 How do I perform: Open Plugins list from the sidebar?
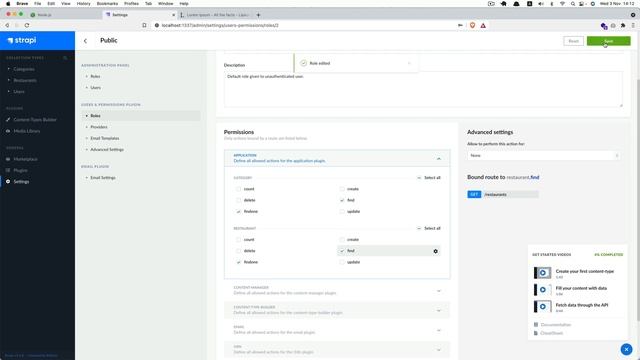click(x=20, y=170)
